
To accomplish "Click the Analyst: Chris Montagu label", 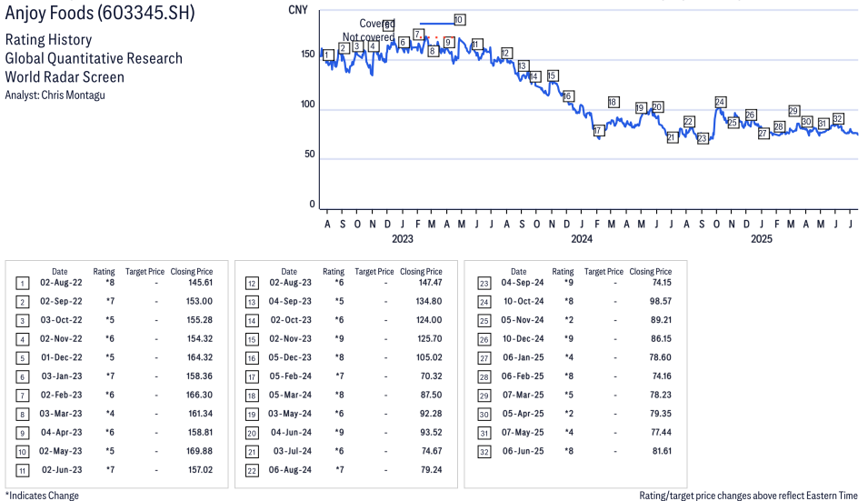I will pyautogui.click(x=55, y=95).
